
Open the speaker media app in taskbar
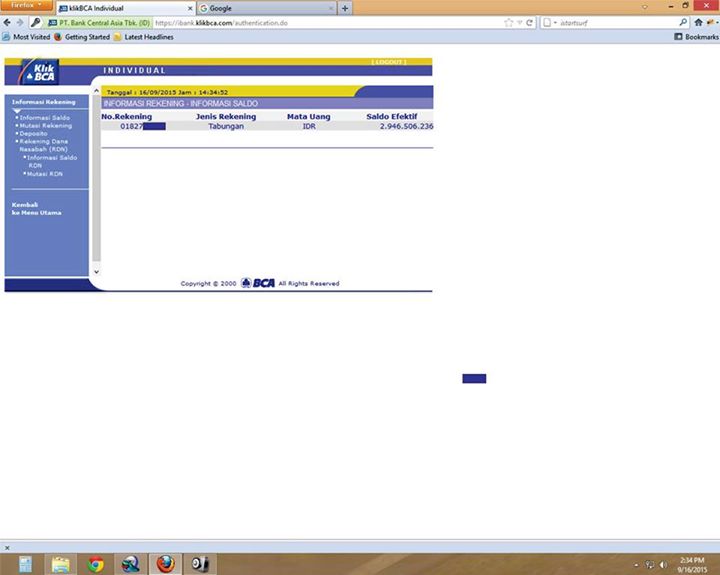(x=200, y=564)
